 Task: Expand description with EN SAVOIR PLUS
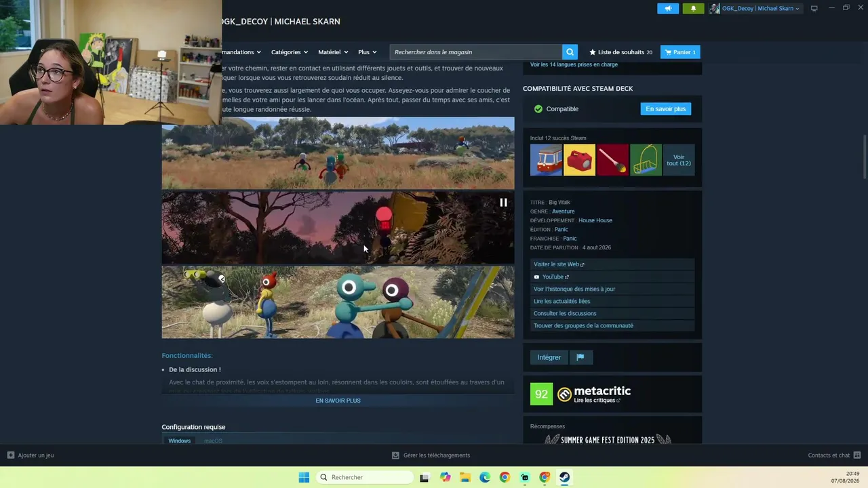[x=338, y=401]
